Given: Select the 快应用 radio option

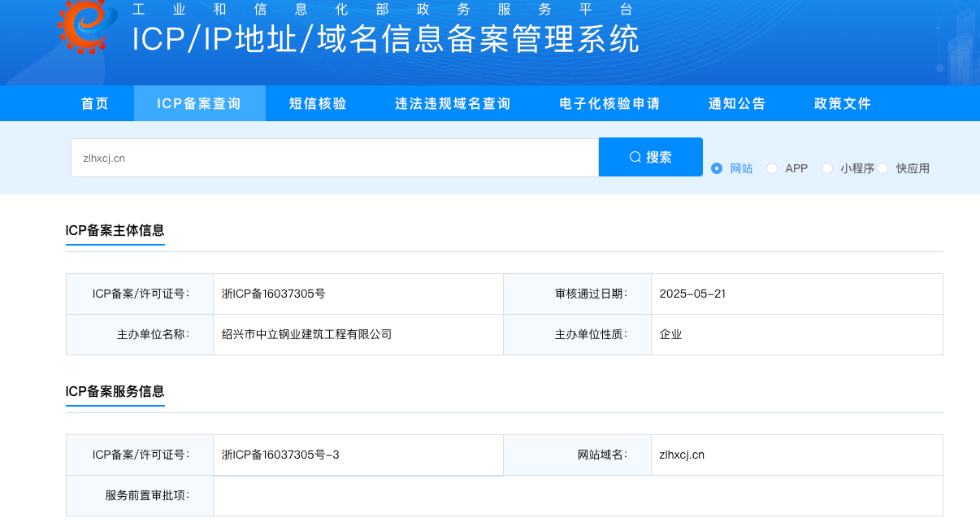Looking at the screenshot, I should (882, 168).
